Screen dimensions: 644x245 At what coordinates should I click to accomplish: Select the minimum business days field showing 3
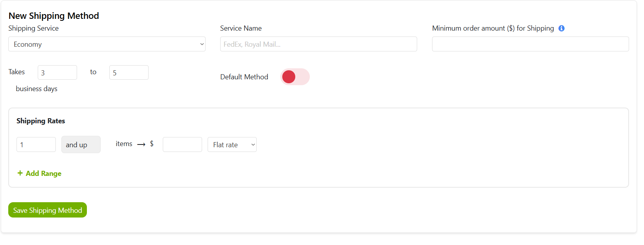pyautogui.click(x=57, y=73)
